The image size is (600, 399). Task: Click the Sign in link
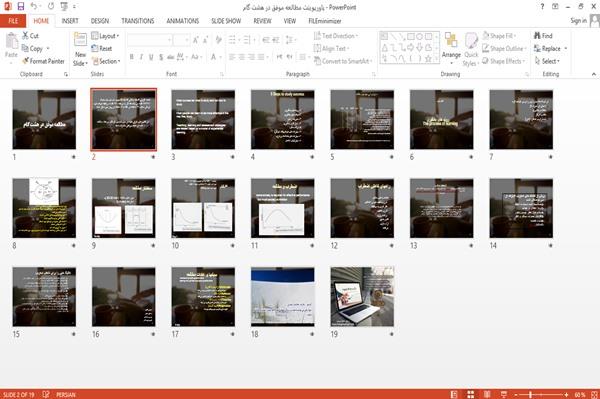click(x=578, y=21)
